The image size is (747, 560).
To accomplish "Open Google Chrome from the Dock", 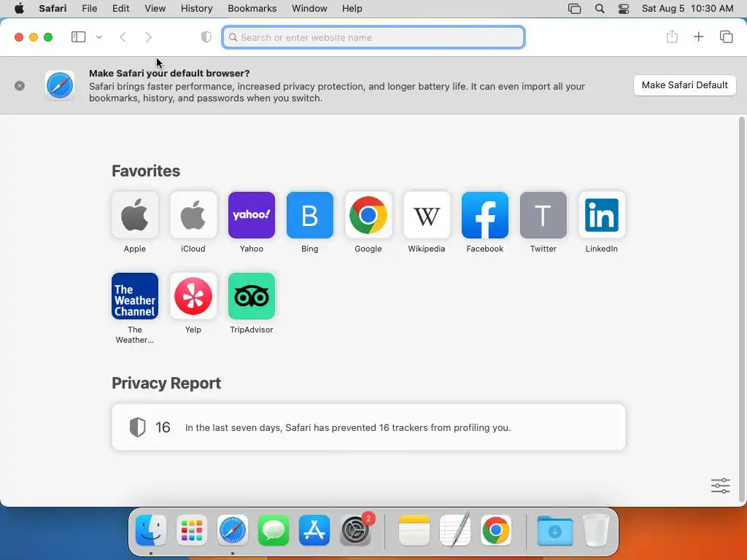I will [x=495, y=530].
